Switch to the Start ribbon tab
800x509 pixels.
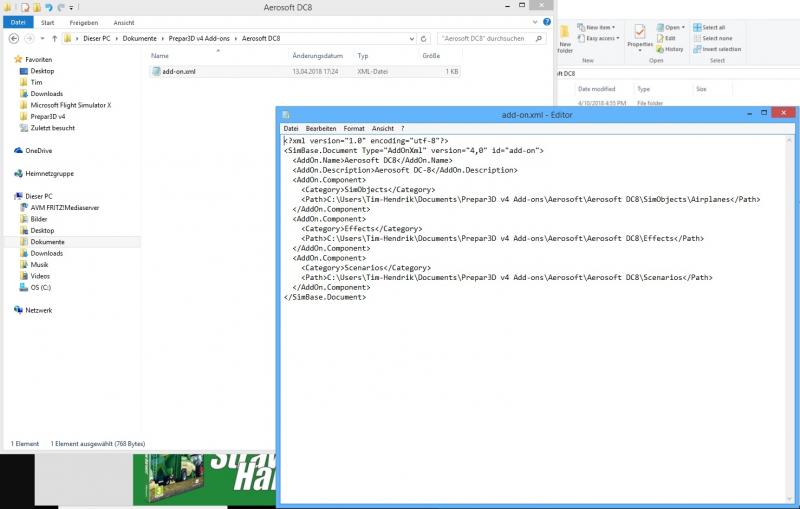point(47,22)
